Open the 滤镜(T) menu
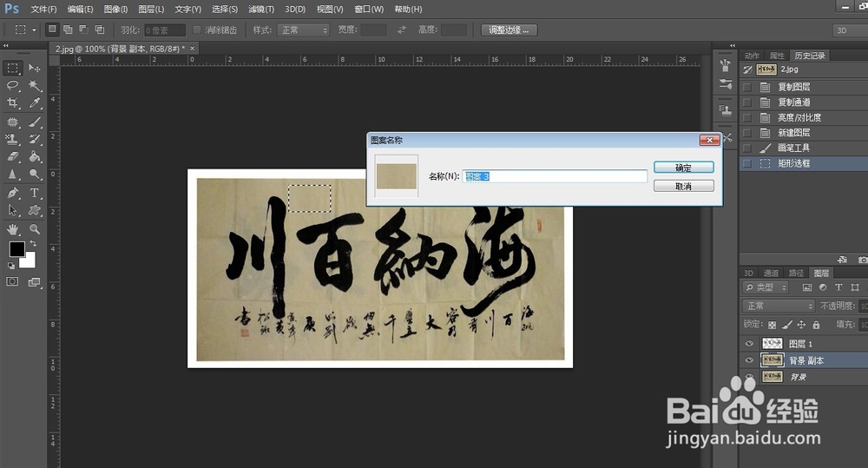This screenshot has width=868, height=468. [261, 9]
